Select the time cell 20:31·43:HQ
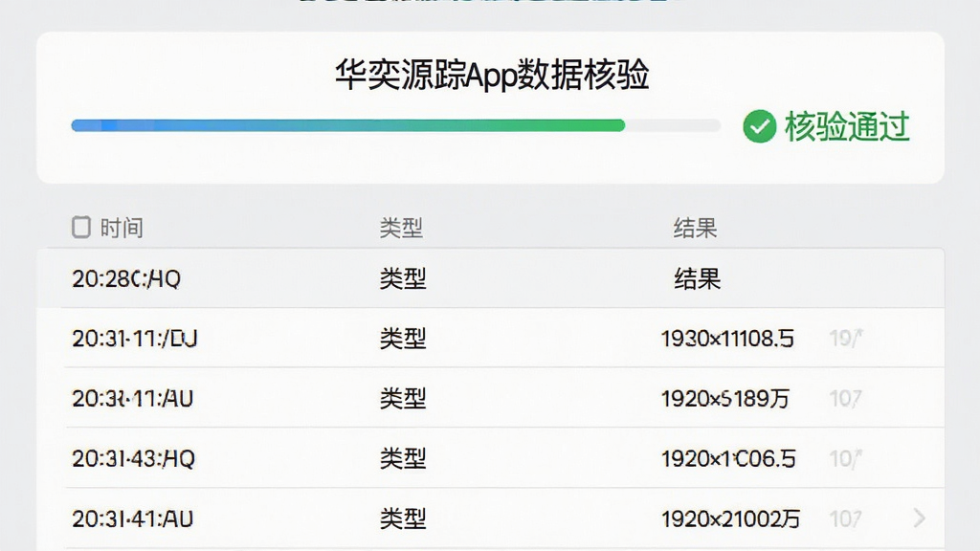Viewport: 980px width, 551px height. [134, 459]
